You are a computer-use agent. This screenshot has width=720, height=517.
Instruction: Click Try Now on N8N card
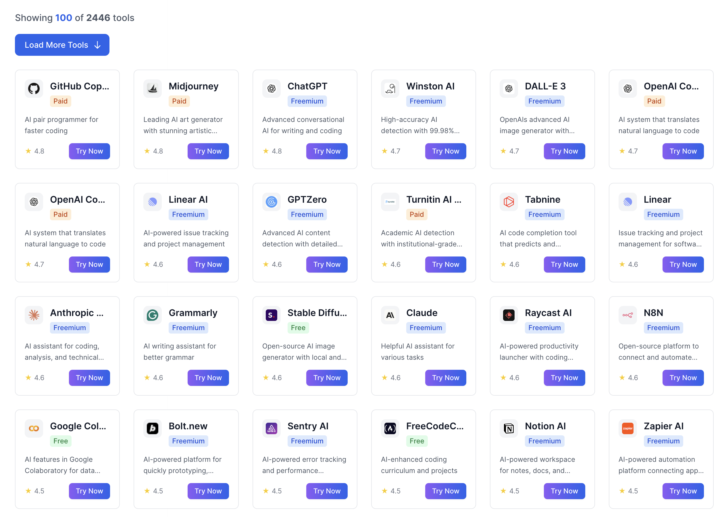coord(683,377)
